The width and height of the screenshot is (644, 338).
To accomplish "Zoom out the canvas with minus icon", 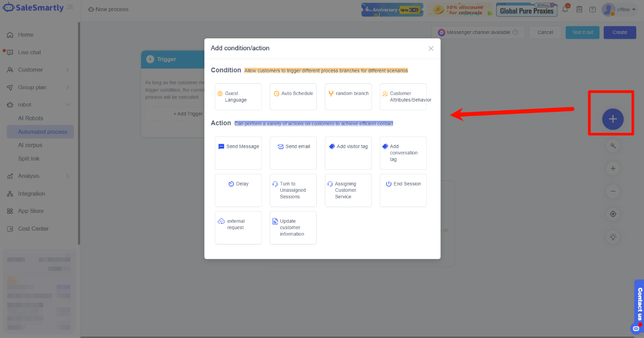I will point(613,191).
